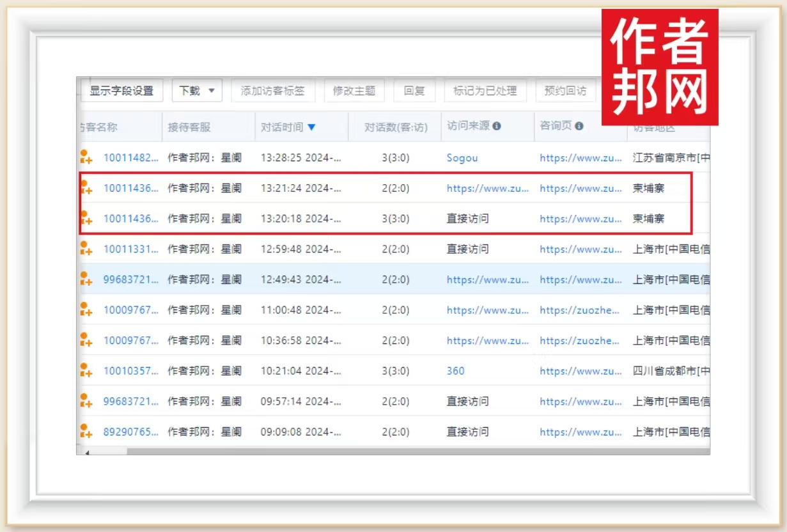This screenshot has width=787, height=532.
Task: Click the visitor icon in the 12:59:48 row
Action: (85, 249)
